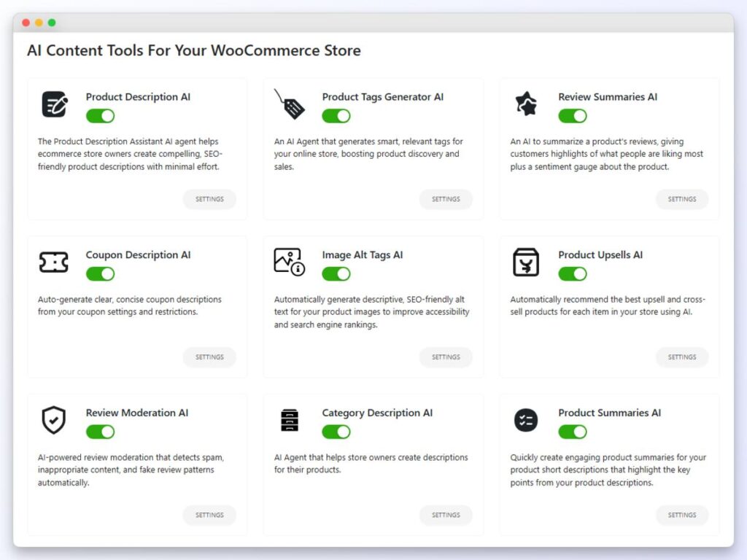The height and width of the screenshot is (560, 747).
Task: Click Settings for Category Description AI
Action: coord(446,516)
